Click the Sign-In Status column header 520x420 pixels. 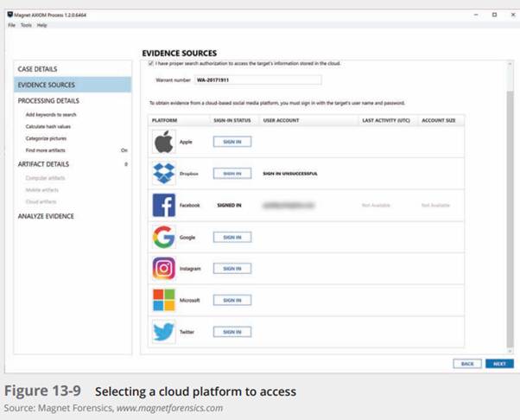[232, 120]
